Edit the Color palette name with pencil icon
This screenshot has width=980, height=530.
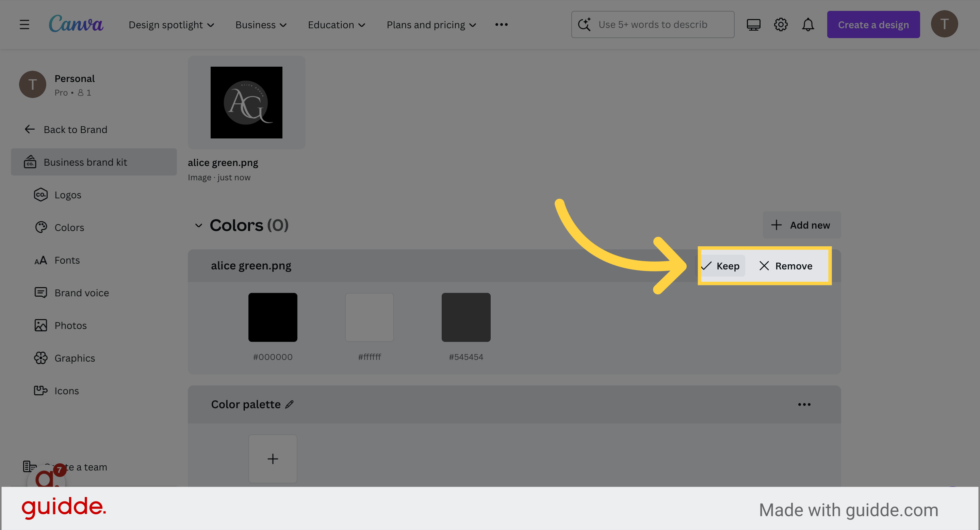[x=290, y=404]
